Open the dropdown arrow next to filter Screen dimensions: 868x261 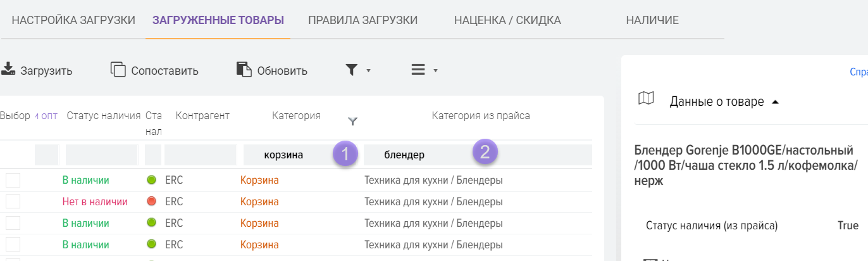(x=368, y=70)
